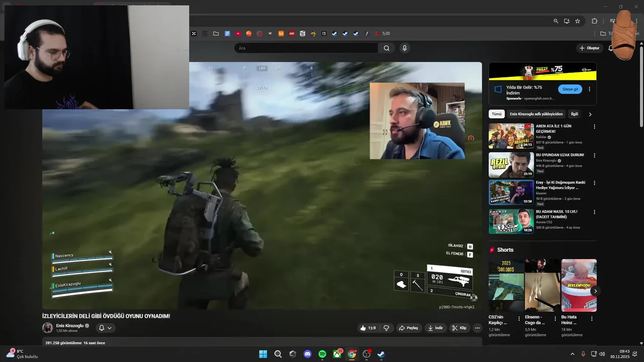This screenshot has height=362, width=644.
Task: Click the Siteye git ad button
Action: (570, 89)
